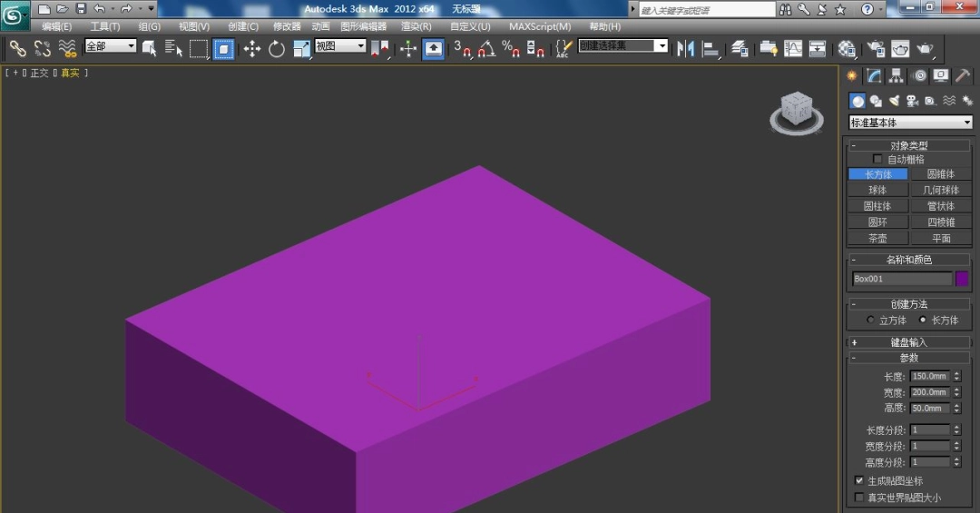Open the purple object color swatch

click(962, 279)
